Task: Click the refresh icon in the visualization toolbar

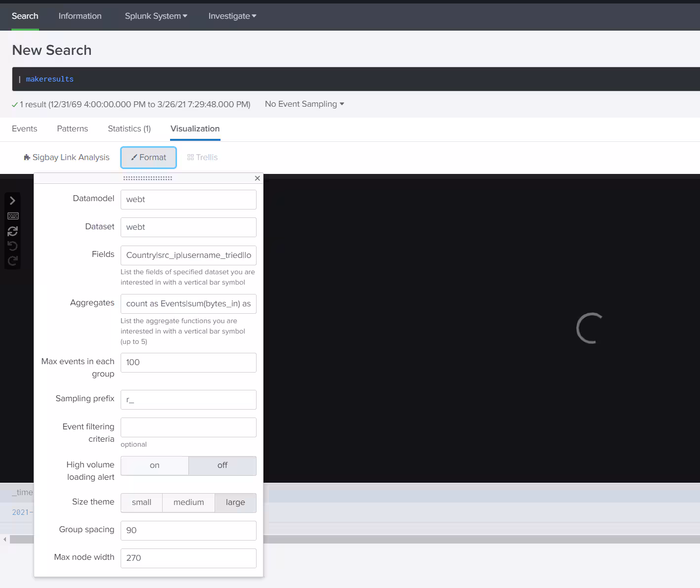Action: (x=13, y=231)
